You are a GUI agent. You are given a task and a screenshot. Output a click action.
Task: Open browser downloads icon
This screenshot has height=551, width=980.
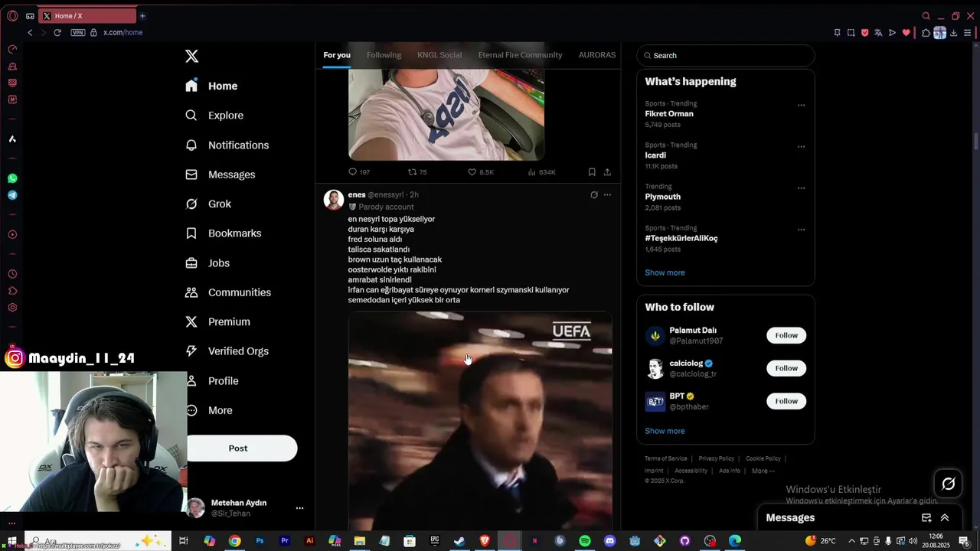[x=954, y=33]
